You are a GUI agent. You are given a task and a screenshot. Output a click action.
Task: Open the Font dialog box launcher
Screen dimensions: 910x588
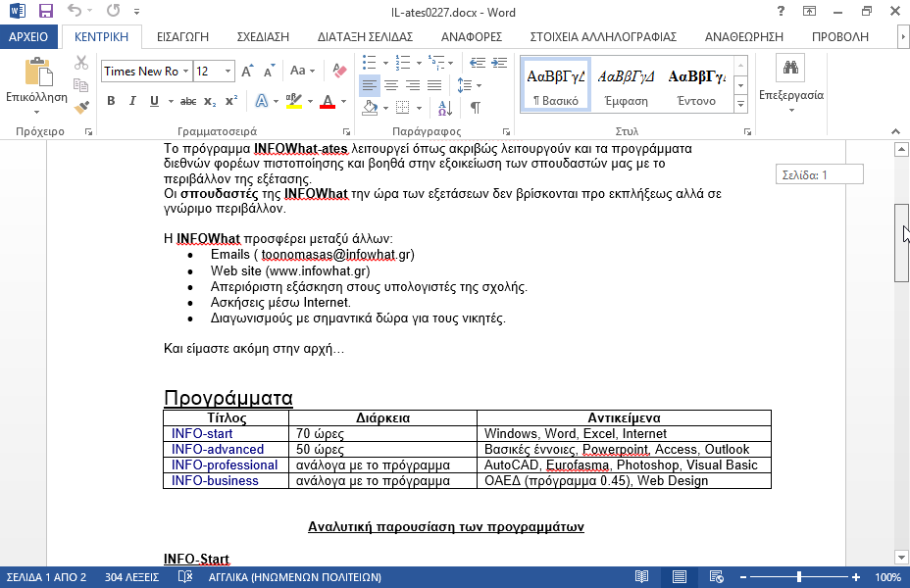346,131
